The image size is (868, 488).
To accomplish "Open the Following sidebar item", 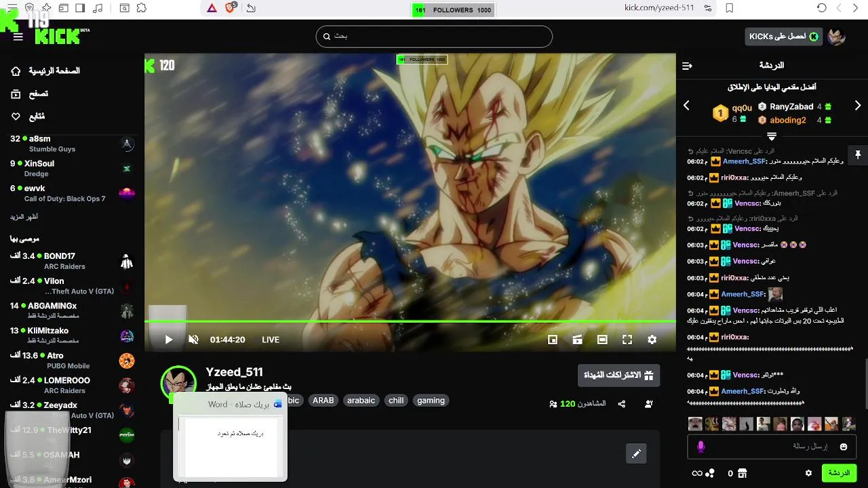I will (x=28, y=117).
